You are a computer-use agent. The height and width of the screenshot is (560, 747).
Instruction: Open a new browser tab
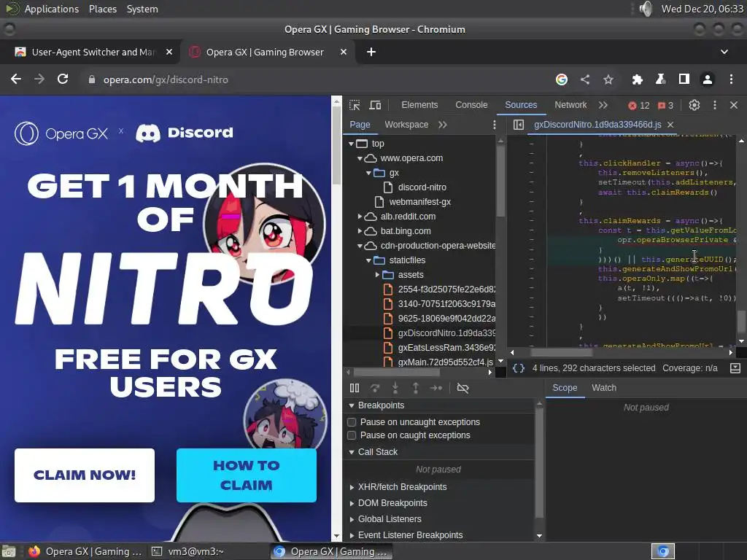pos(371,52)
